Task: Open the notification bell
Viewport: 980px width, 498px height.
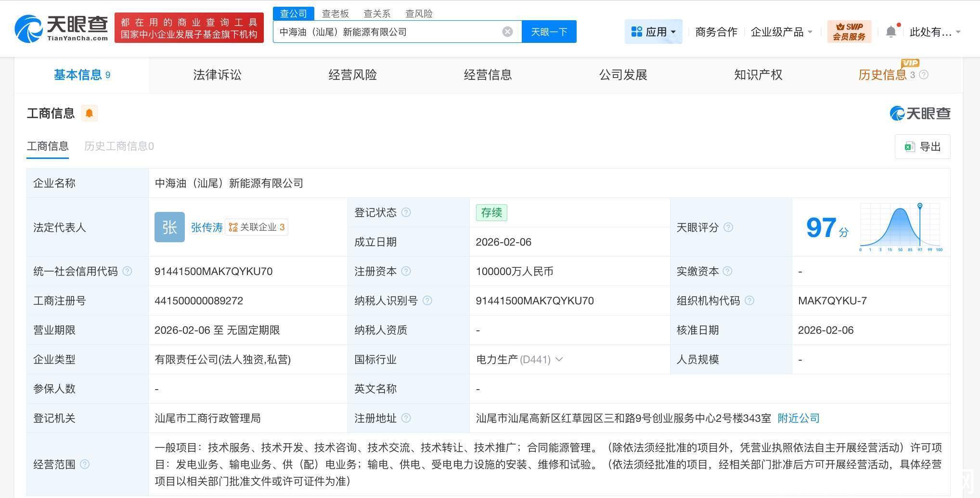Action: pyautogui.click(x=891, y=32)
